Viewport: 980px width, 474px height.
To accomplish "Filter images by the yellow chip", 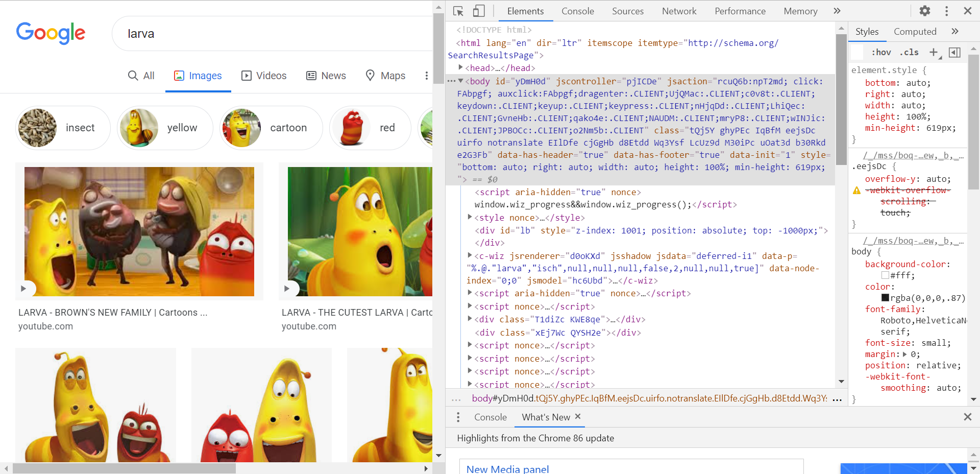I will [165, 128].
